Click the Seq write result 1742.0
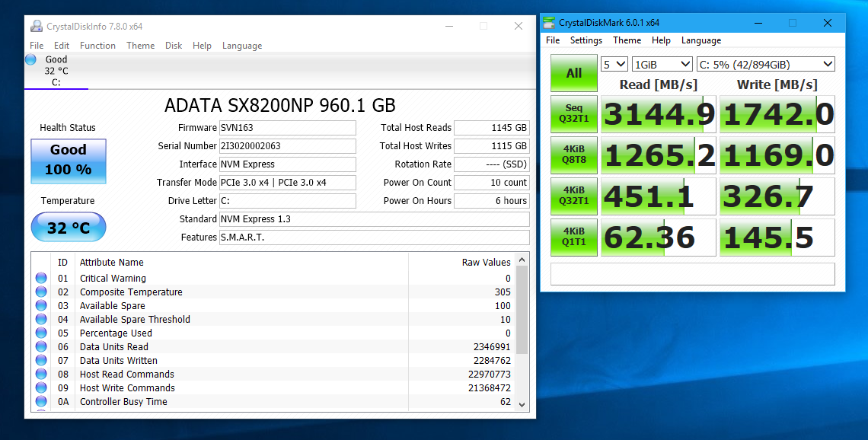 777,114
